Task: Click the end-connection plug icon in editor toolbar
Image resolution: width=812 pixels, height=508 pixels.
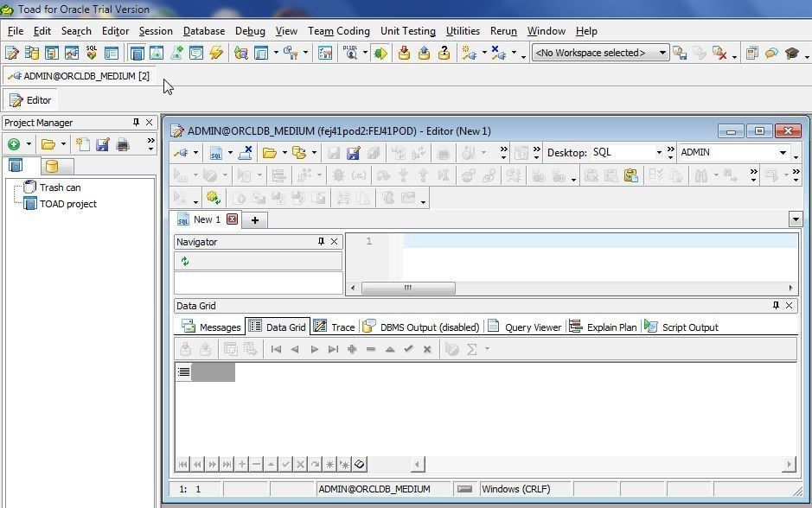Action: (x=246, y=153)
